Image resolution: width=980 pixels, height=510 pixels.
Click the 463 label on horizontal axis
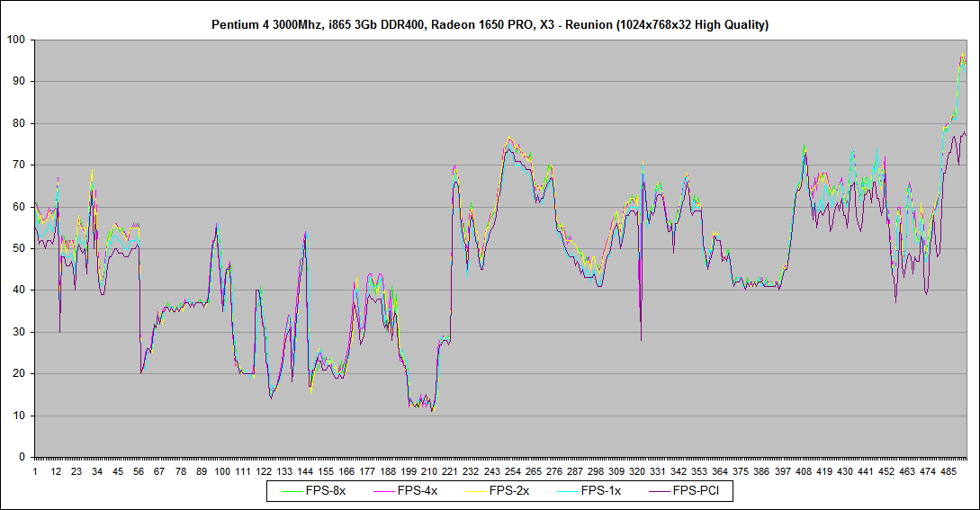907,472
